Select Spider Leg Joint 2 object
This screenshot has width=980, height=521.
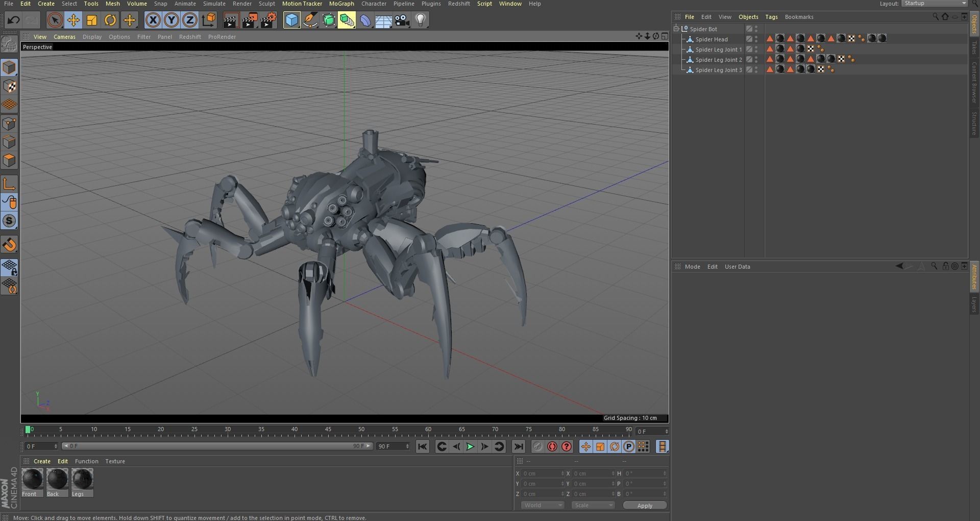pos(719,60)
